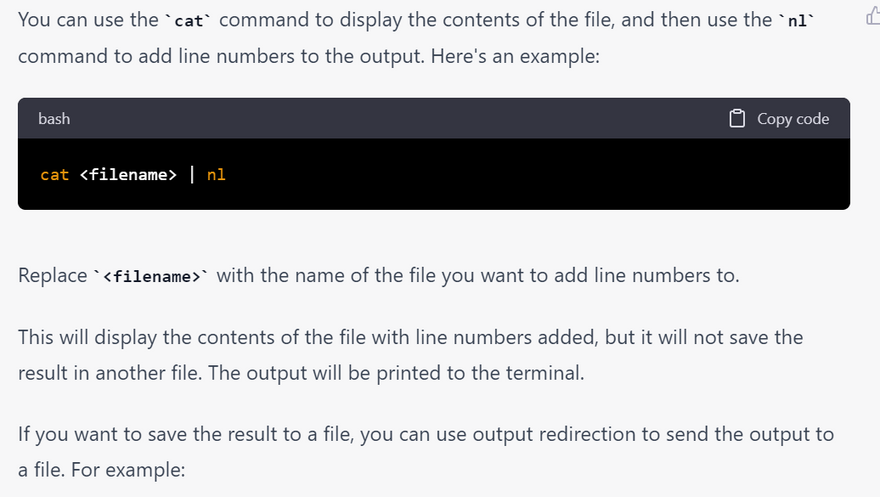
Task: Click the empty gray code block header bar
Action: (x=400, y=119)
